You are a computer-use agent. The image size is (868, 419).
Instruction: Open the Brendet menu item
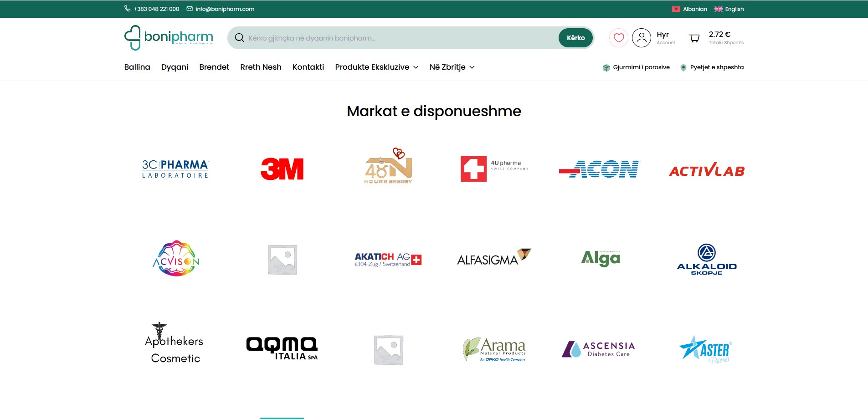(x=214, y=67)
